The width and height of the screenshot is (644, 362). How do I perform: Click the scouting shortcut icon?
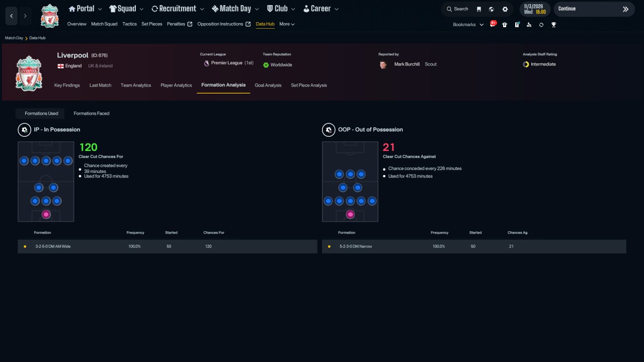point(529,25)
